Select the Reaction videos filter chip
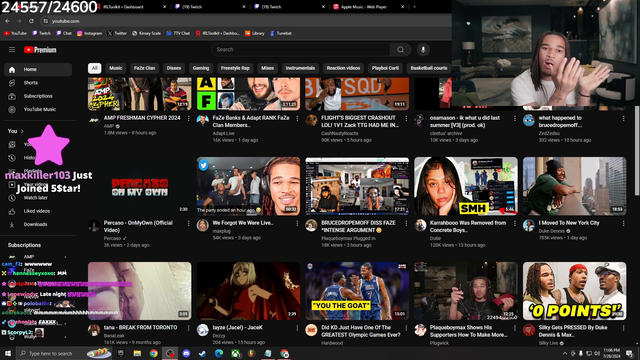 pyautogui.click(x=343, y=68)
